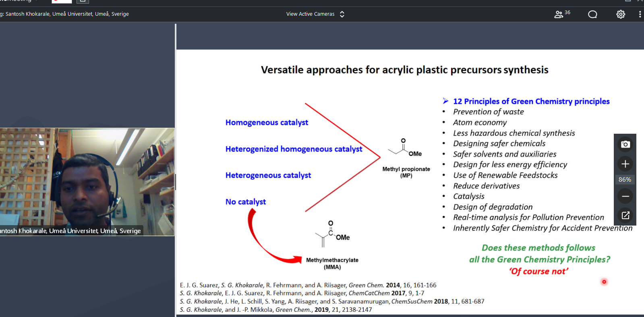Click the red 'Of course not' text
This screenshot has width=644, height=317.
click(x=539, y=271)
